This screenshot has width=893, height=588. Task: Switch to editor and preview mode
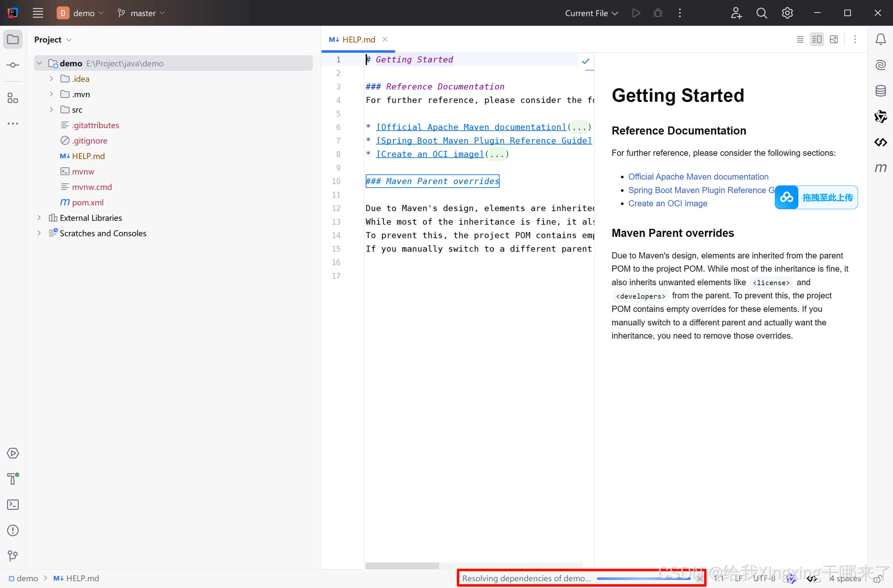coord(817,39)
